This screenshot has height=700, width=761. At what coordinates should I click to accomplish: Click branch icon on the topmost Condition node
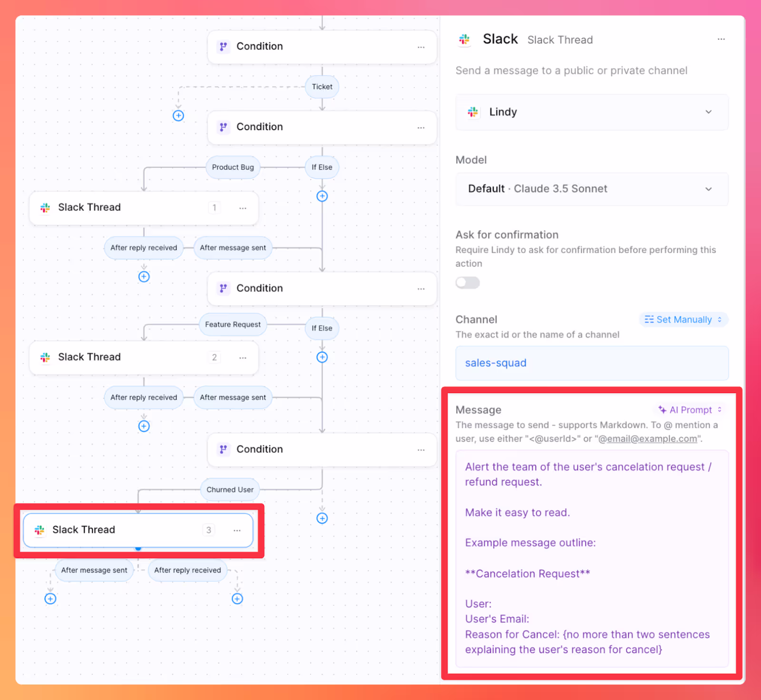click(223, 46)
